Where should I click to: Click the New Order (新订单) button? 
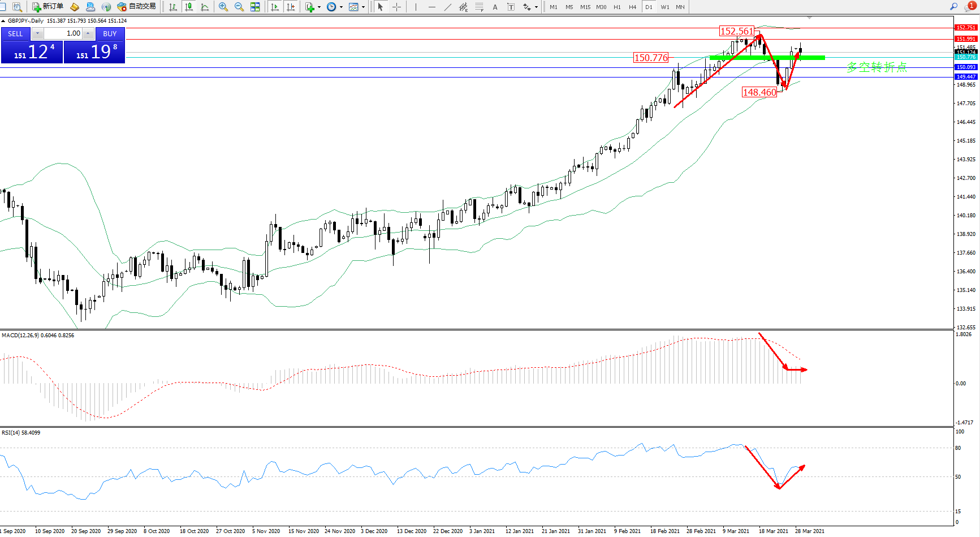(48, 7)
